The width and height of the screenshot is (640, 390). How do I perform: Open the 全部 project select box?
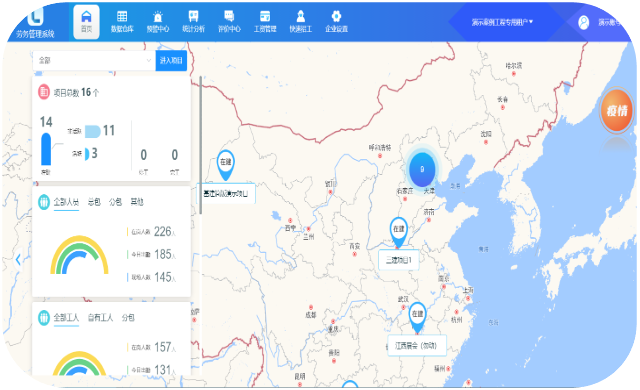click(x=94, y=60)
